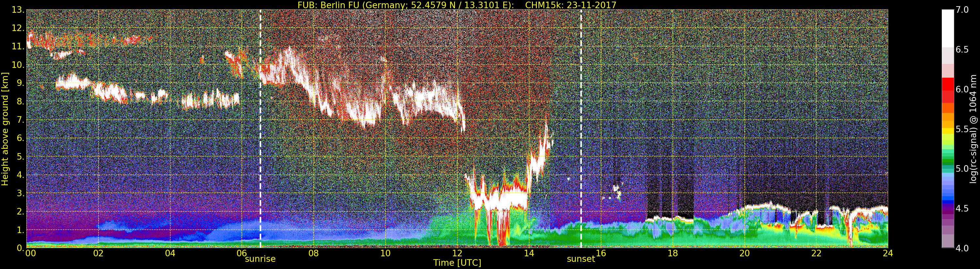This screenshot has height=269, width=980.
Task: Click the time tick label "18"
Action: (673, 253)
